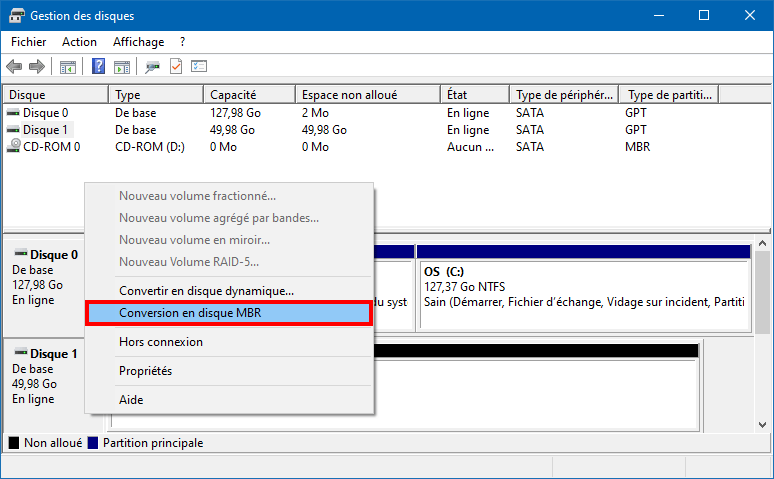This screenshot has width=774, height=479.
Task: Sort by the Type column header
Action: coord(155,94)
